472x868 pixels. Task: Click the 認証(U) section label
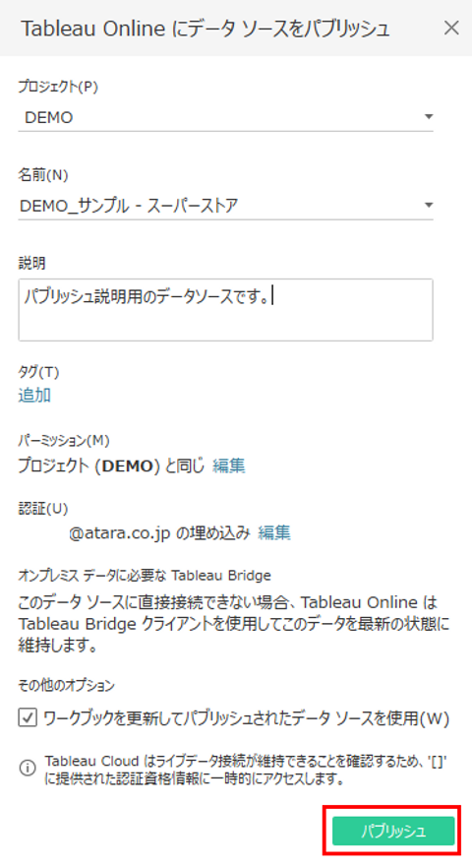[x=43, y=509]
